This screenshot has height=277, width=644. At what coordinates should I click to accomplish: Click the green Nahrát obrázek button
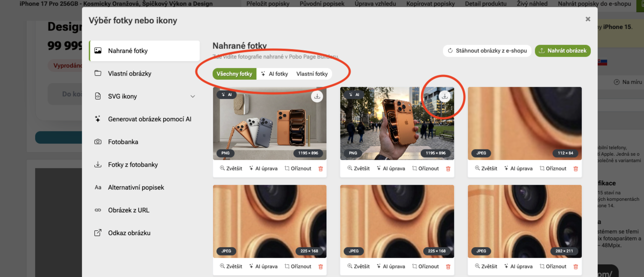pyautogui.click(x=563, y=51)
